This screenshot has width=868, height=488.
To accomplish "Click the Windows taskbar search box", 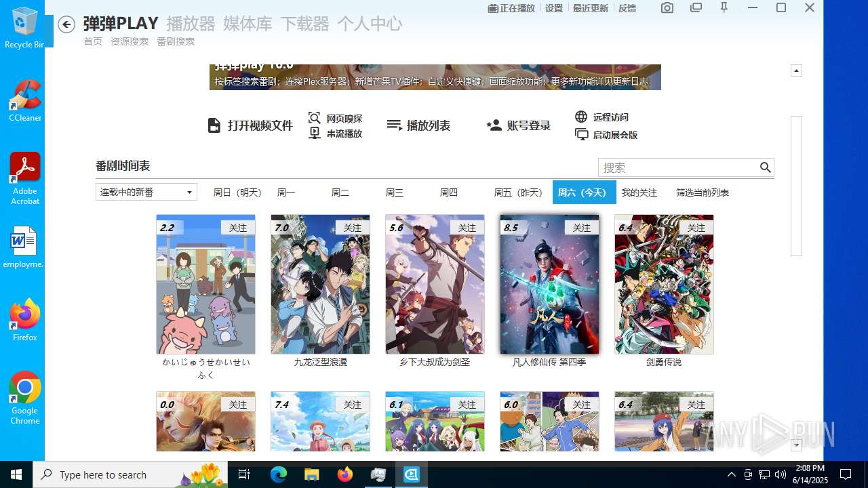I will click(x=132, y=474).
